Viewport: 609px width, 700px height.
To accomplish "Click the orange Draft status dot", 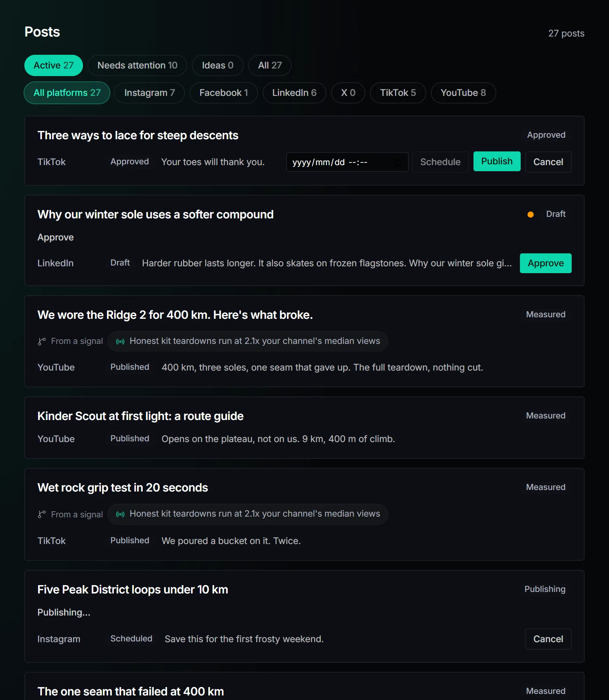I will coord(530,215).
